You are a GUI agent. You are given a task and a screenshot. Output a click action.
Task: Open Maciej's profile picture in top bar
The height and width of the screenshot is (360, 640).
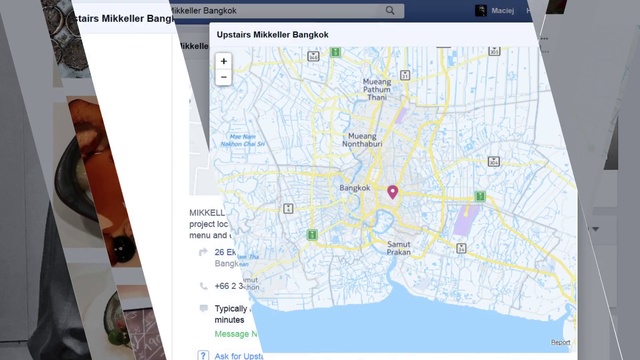481,11
